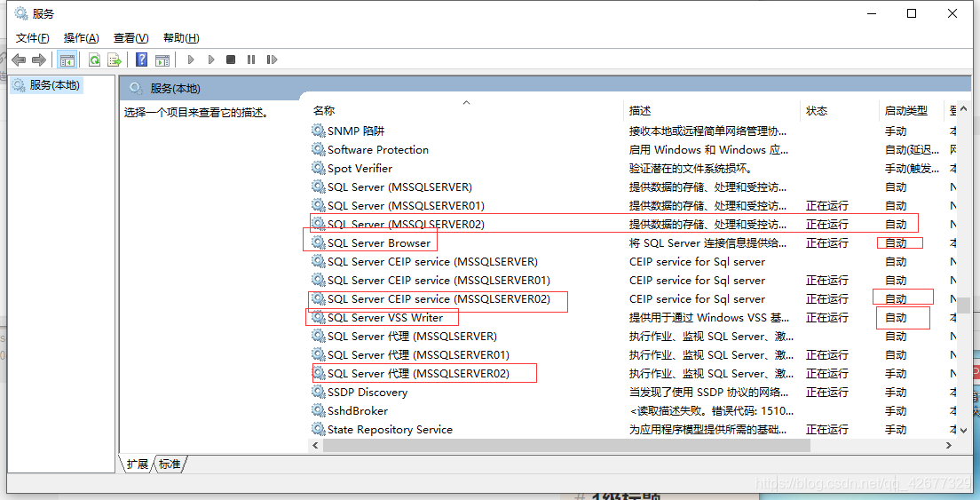980x500 pixels.
Task: Select the SQL Server Browser service name
Action: pyautogui.click(x=379, y=242)
